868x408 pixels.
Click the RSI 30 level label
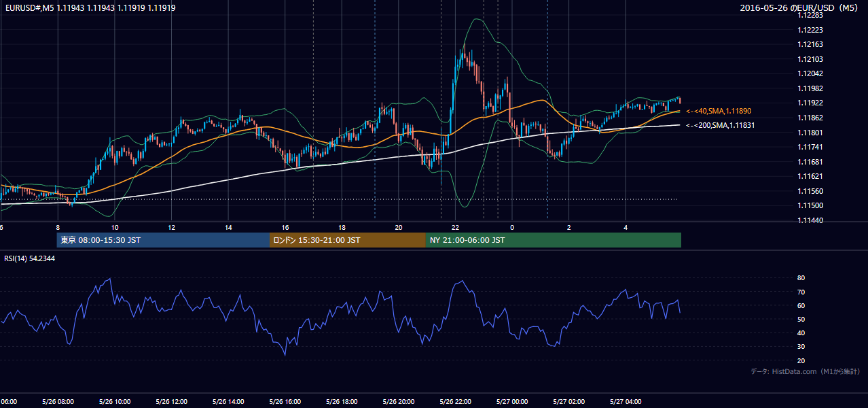tap(801, 347)
